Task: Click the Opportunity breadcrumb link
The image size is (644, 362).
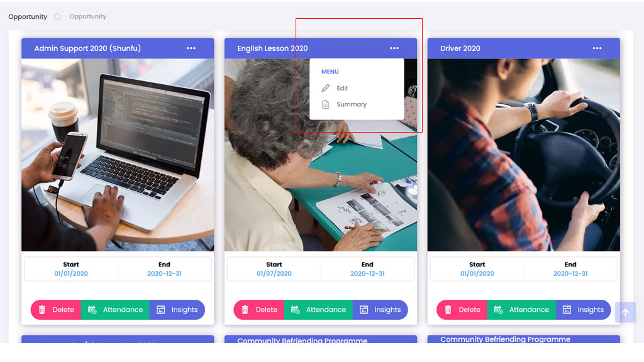Action: (88, 16)
